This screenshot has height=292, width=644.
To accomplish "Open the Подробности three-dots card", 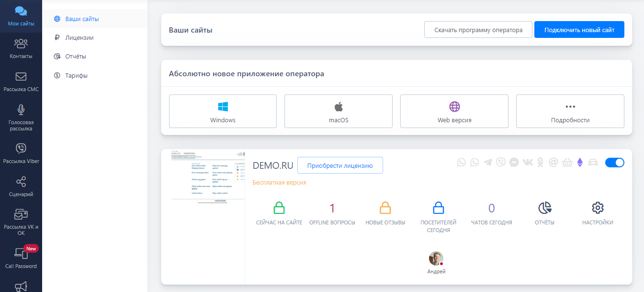I will 570,111.
